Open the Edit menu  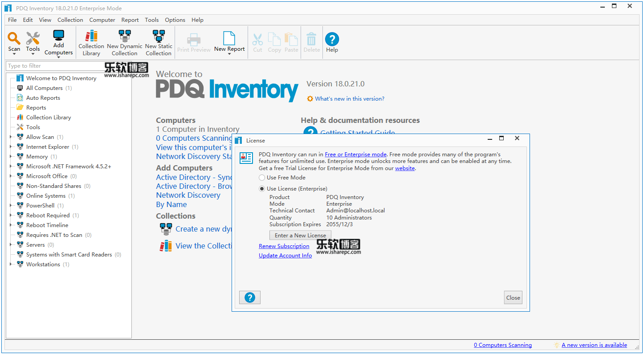point(28,20)
